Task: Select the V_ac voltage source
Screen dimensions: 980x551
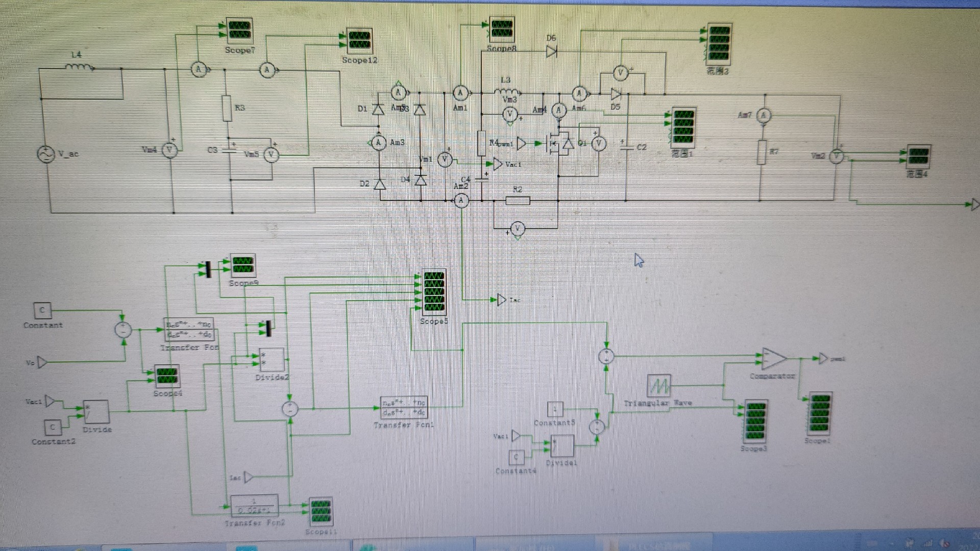Action: pyautogui.click(x=46, y=154)
